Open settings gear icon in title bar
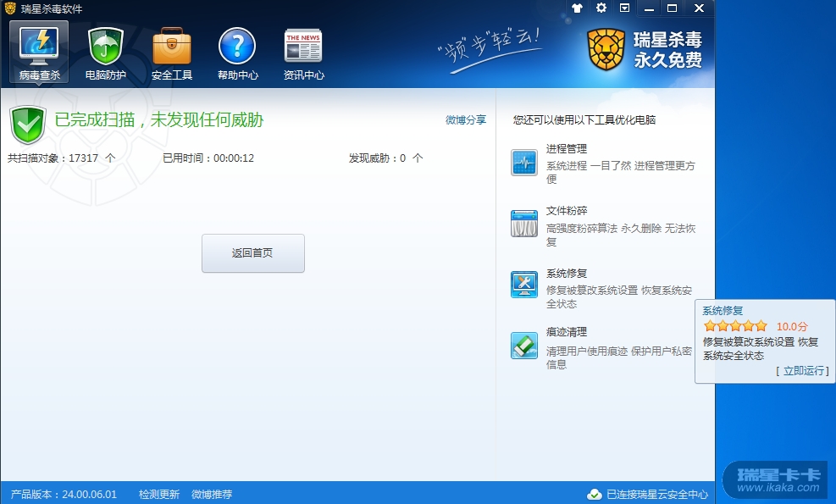Viewport: 836px width, 504px height. coord(601,8)
